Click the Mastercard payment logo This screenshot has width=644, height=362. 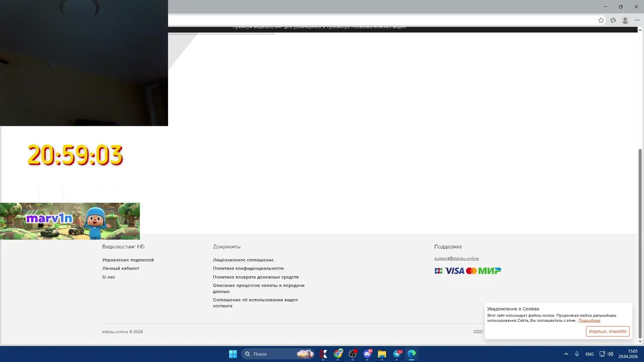471,270
